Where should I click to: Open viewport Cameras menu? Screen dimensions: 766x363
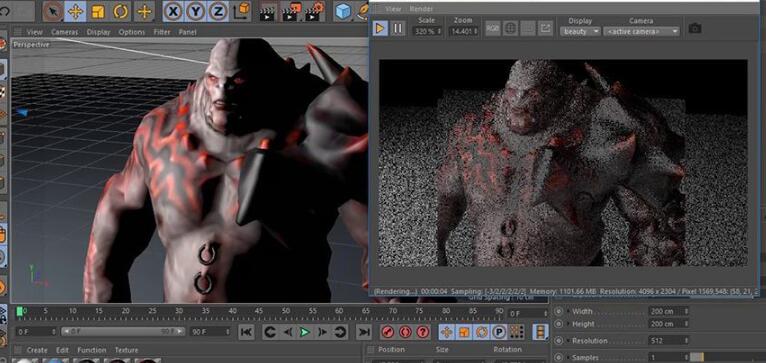[x=64, y=32]
